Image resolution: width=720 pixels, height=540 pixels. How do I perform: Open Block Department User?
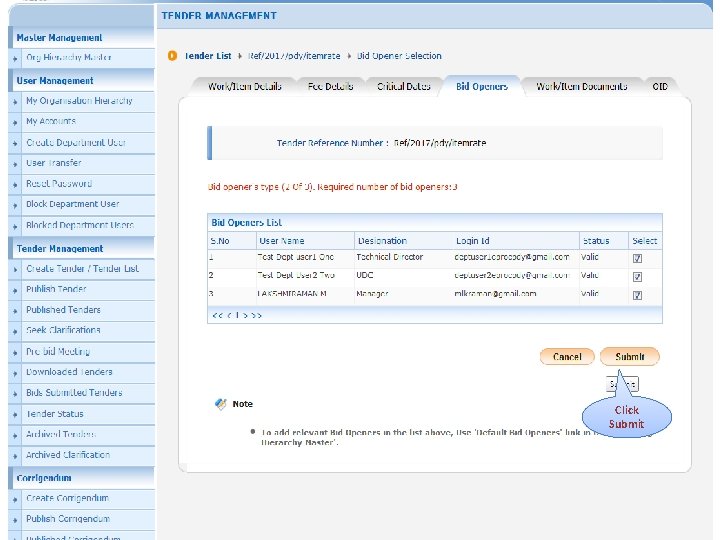pyautogui.click(x=73, y=204)
